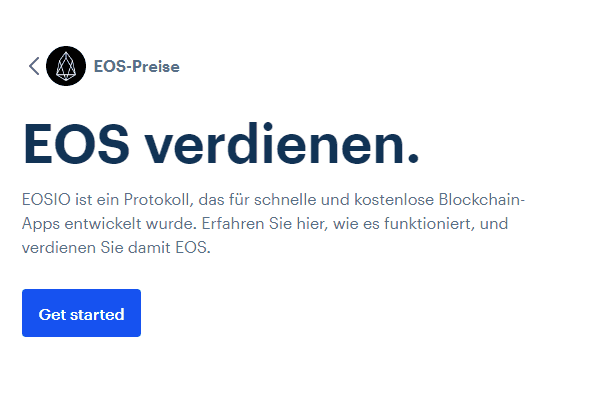
Task: Open the EOS-Preise link
Action: (x=137, y=67)
